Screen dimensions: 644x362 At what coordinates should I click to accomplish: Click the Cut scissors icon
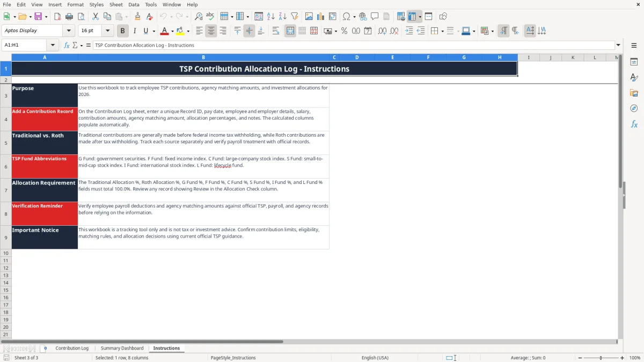95,17
